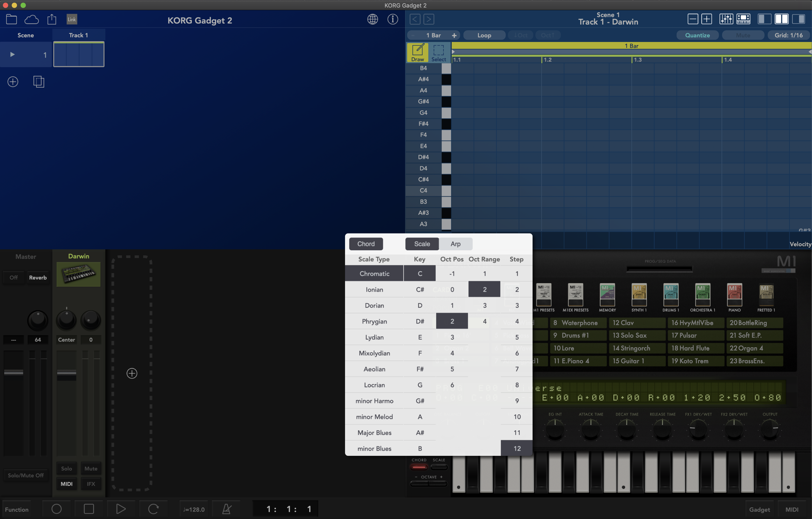Choose minor Blues scale type
Image resolution: width=812 pixels, height=519 pixels.
(x=374, y=449)
